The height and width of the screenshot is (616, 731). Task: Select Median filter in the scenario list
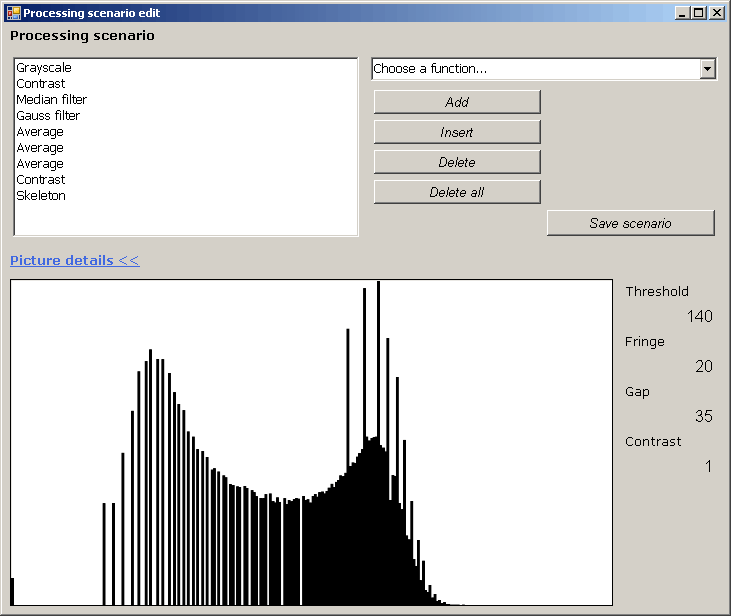point(52,99)
